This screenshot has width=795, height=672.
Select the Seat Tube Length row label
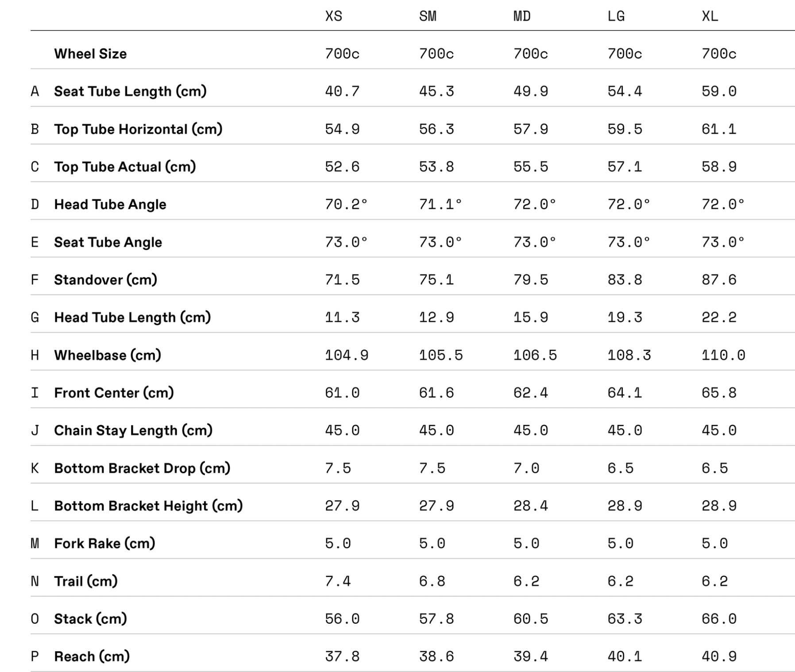pos(130,92)
